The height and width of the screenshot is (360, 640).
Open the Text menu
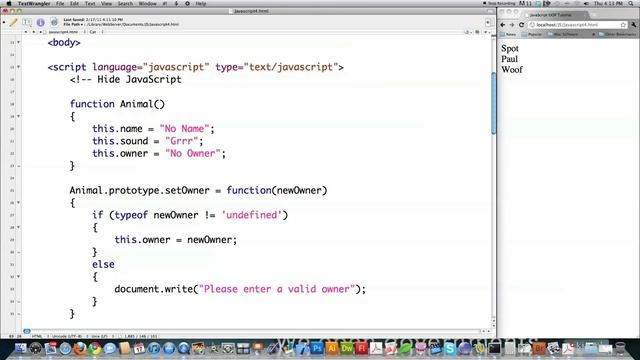[x=90, y=3]
